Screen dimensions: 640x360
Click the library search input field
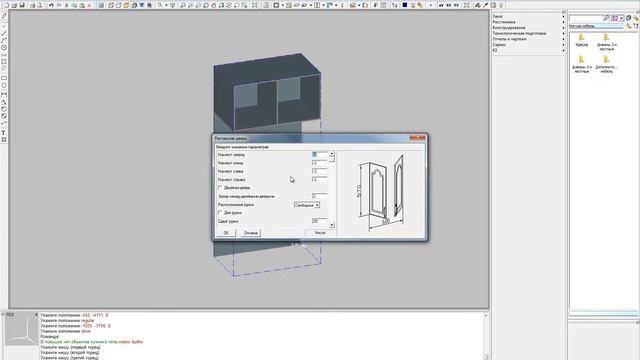click(x=586, y=18)
